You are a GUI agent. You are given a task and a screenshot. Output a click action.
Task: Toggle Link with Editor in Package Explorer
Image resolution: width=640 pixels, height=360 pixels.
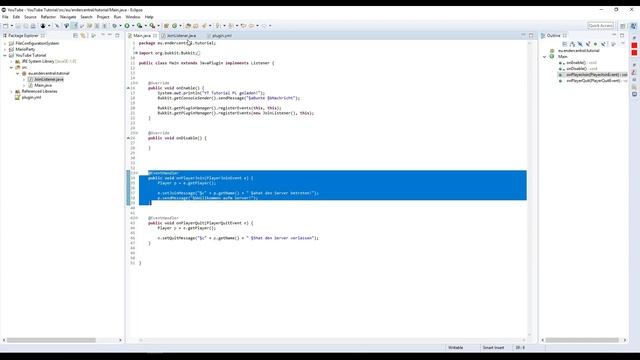83,36
